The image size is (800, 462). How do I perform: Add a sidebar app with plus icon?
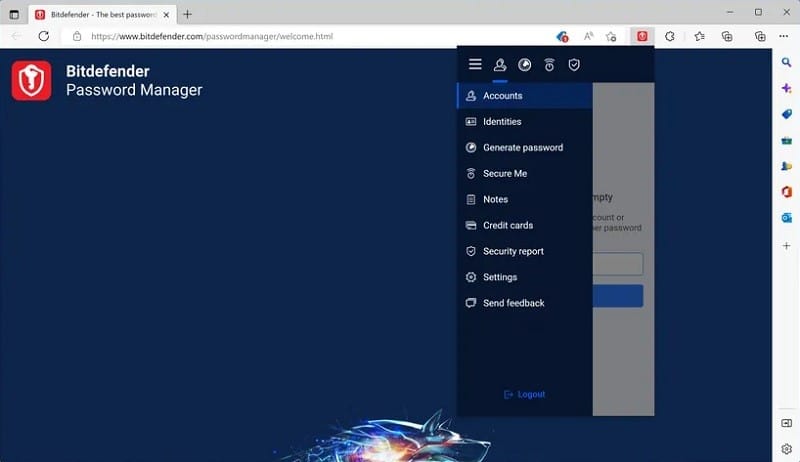point(786,246)
